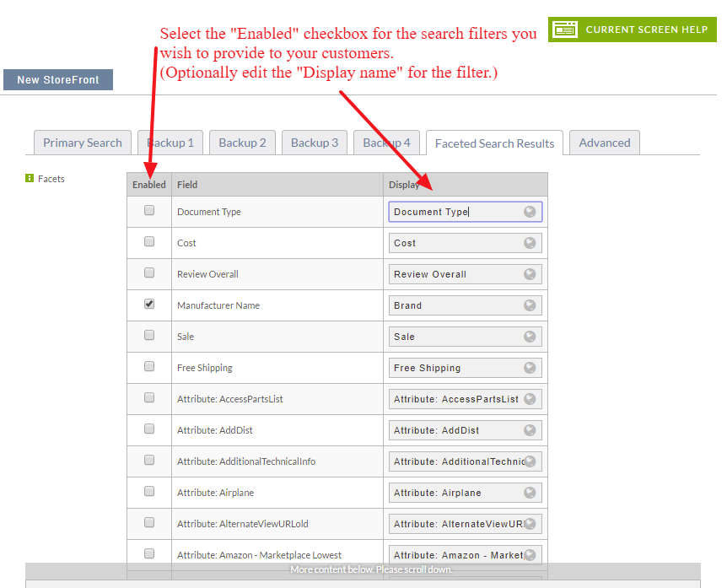The width and height of the screenshot is (727, 588).
Task: Click globe icon in AccessPartsList display field
Action: tap(530, 399)
